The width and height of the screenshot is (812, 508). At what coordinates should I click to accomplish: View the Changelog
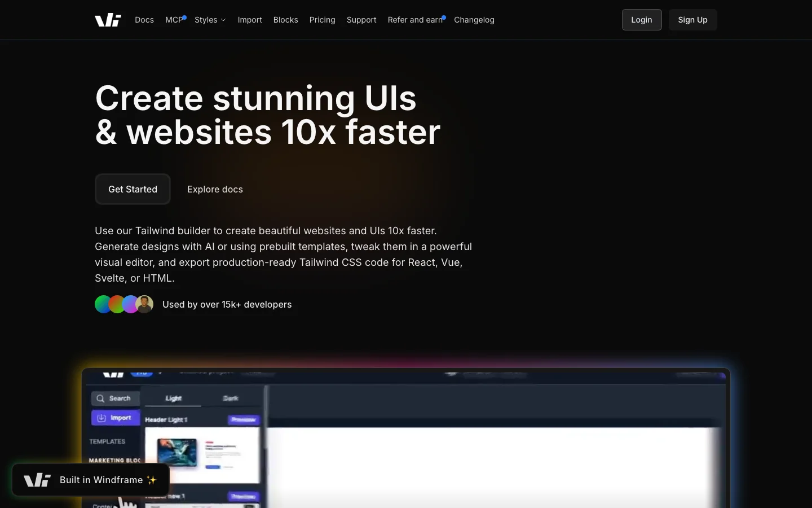tap(474, 20)
